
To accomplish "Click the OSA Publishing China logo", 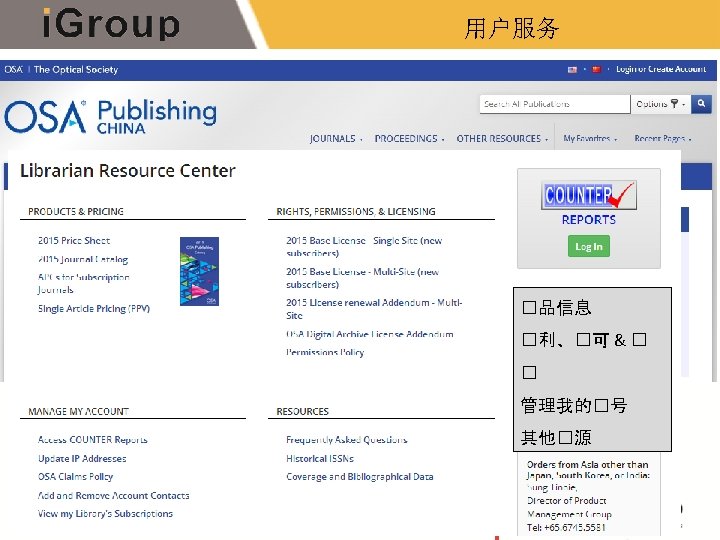I will coord(110,116).
